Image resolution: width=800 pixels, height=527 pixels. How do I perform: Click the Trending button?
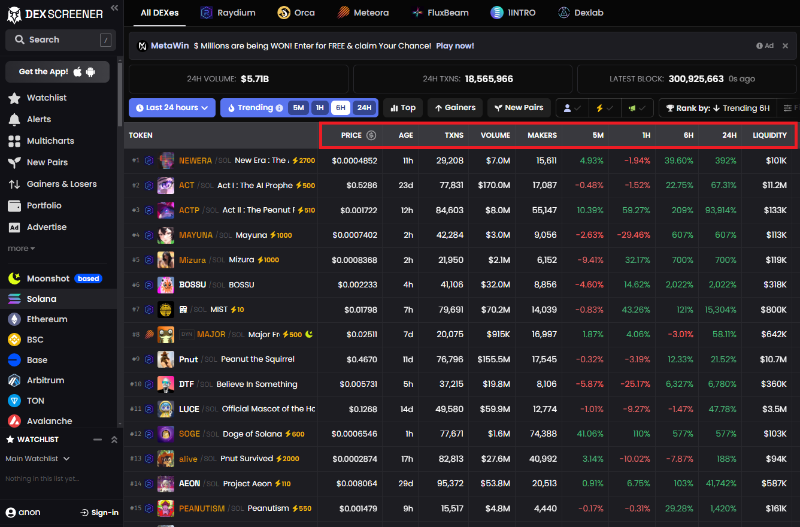point(255,108)
